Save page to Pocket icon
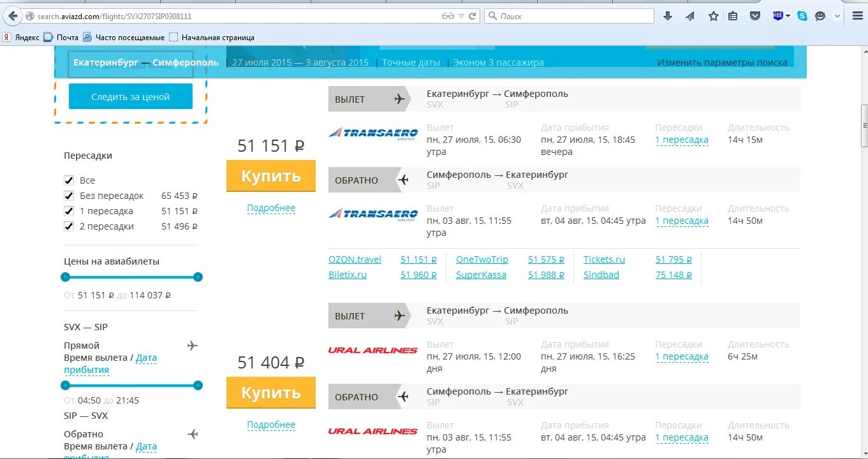Screen dimensions: 868x459 click(x=755, y=16)
